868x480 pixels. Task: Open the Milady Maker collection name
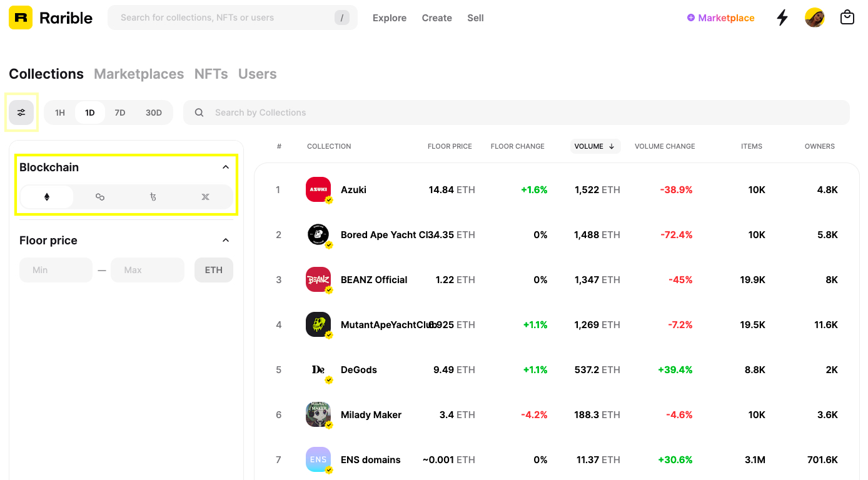371,414
